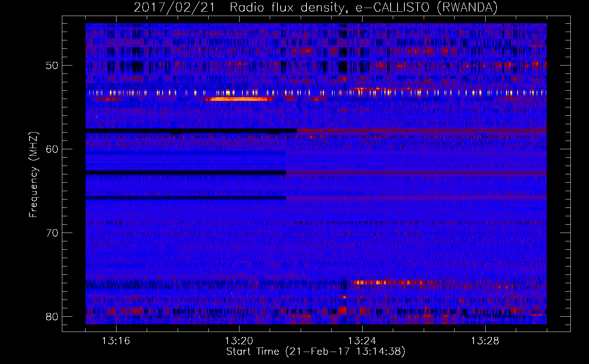Click the bright emission streak near 76 MHz after 13:24
589x364 pixels.
tap(393, 282)
